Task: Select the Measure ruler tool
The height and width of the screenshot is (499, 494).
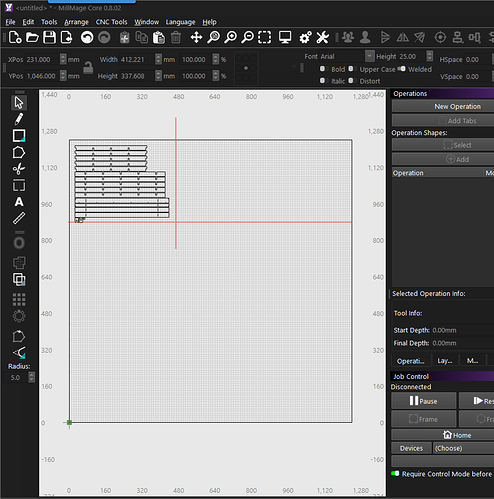Action: click(x=19, y=218)
